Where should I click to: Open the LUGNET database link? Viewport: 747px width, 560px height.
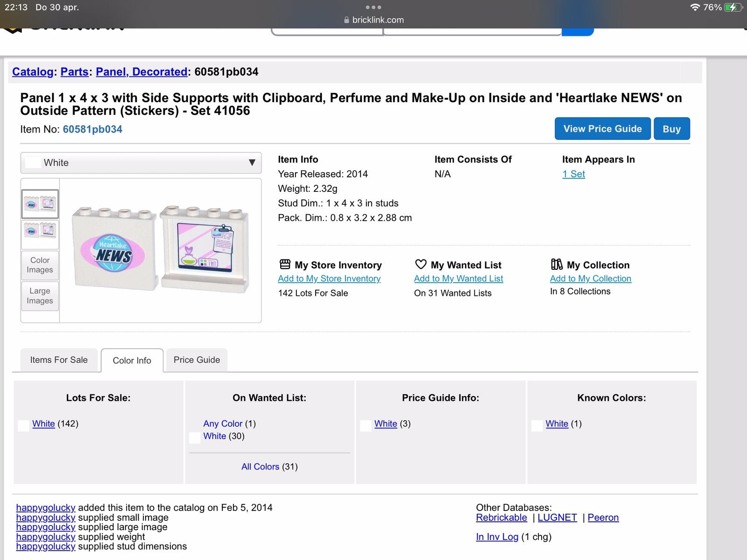557,518
